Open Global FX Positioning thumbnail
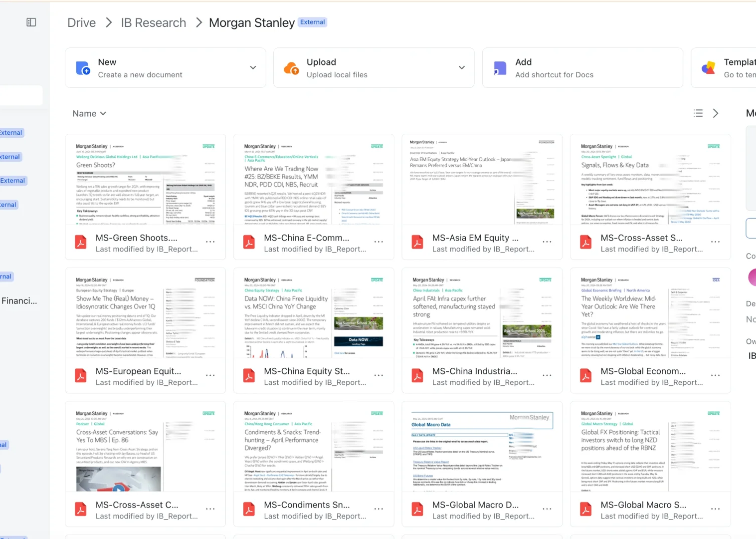Image resolution: width=756 pixels, height=539 pixels. pyautogui.click(x=651, y=447)
